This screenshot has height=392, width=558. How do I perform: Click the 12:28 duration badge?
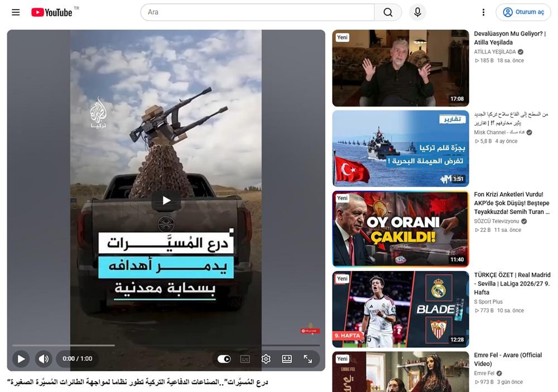(457, 340)
